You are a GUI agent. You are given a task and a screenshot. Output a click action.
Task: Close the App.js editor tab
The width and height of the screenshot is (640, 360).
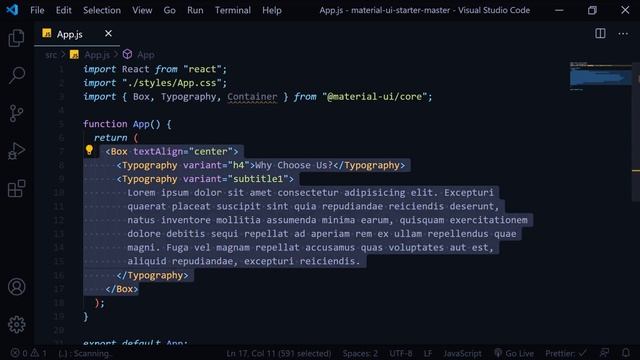tap(108, 33)
